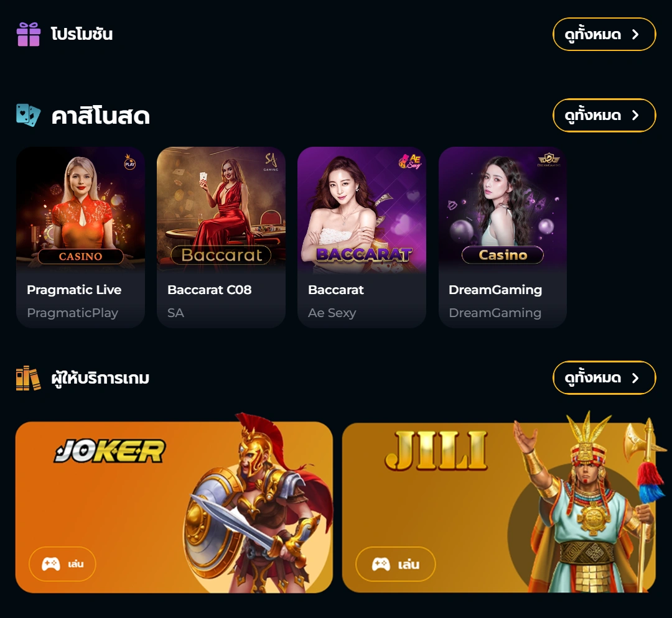Click the books game providers icon
This screenshot has width=672, height=618.
click(x=28, y=378)
